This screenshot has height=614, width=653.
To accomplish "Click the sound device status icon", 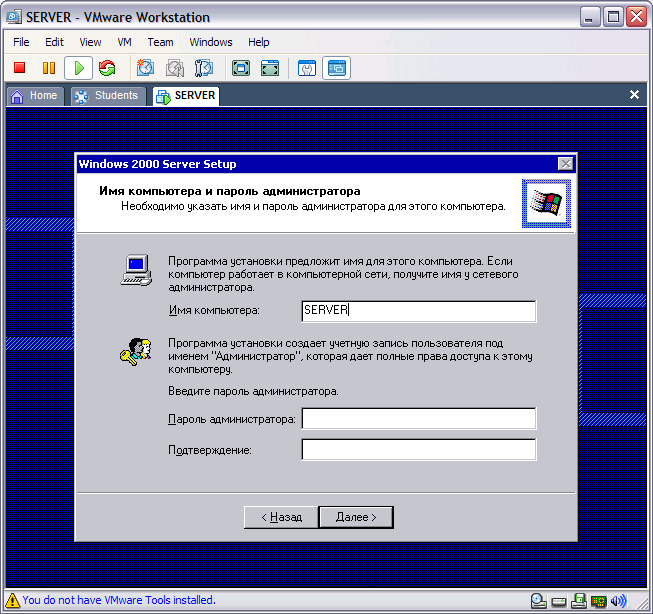I will click(x=618, y=601).
